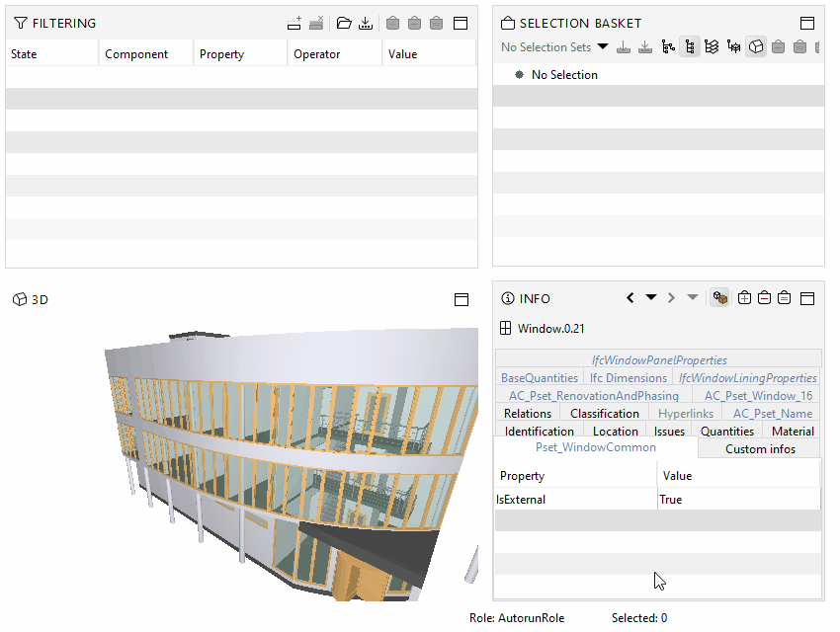
Task: Select the No Selection tree entry
Action: (x=564, y=75)
